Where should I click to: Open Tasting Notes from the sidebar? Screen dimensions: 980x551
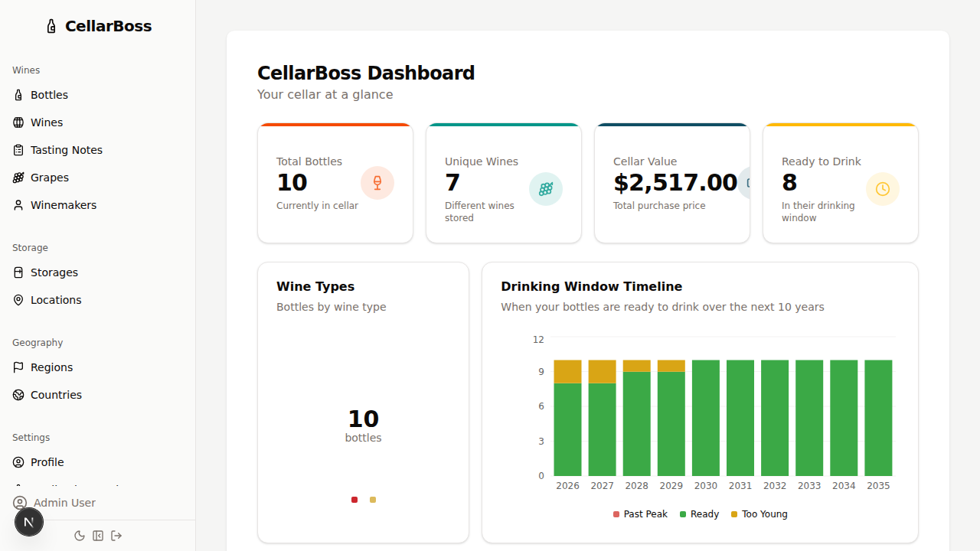67,149
